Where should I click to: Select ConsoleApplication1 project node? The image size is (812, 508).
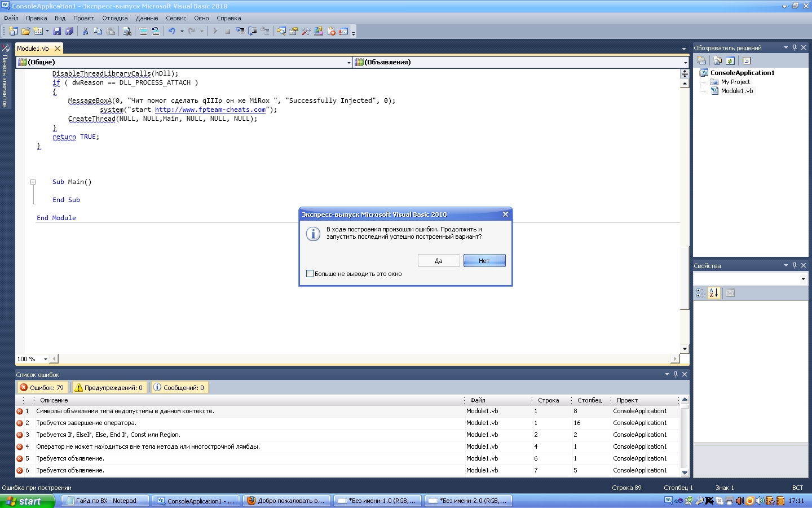pyautogui.click(x=742, y=73)
